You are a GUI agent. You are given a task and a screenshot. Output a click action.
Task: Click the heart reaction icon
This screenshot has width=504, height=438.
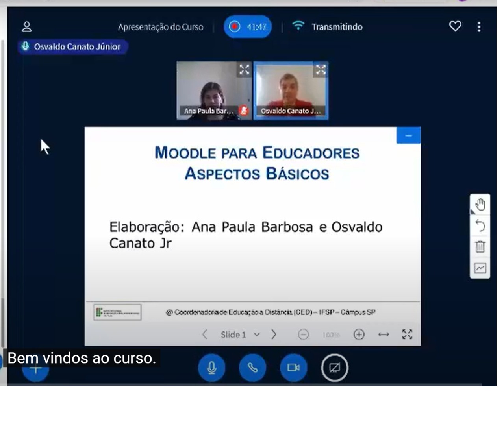point(455,26)
